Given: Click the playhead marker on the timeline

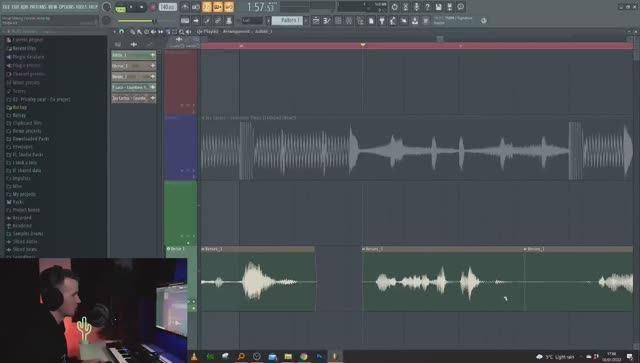Looking at the screenshot, I should [363, 45].
